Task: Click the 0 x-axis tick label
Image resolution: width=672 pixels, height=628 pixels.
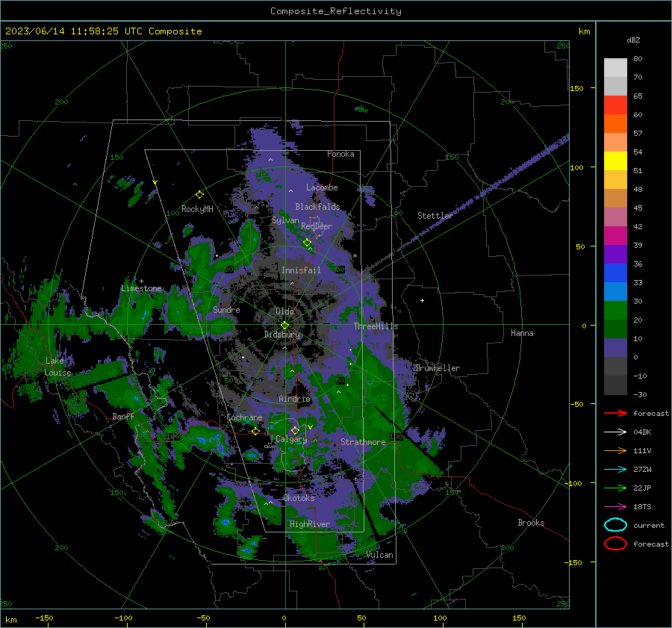Action: [284, 618]
